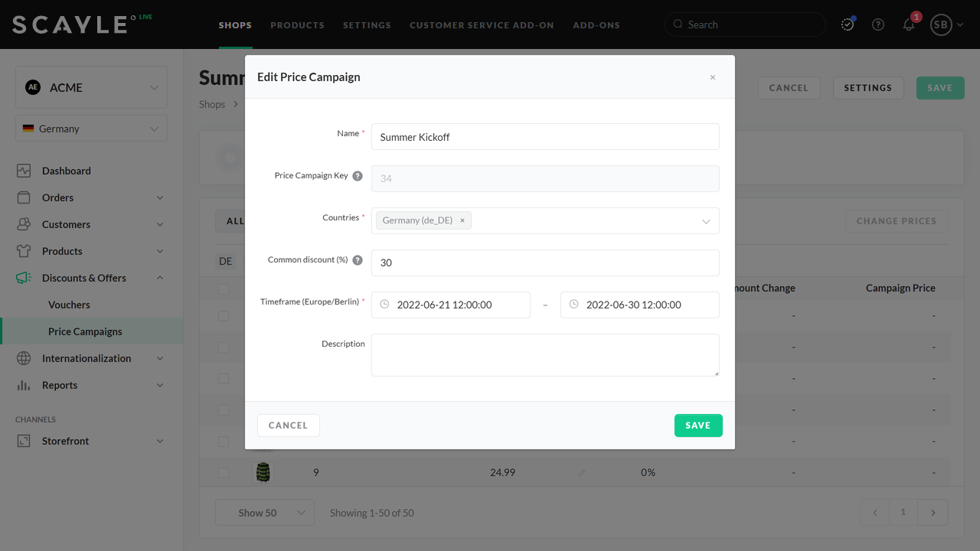The width and height of the screenshot is (980, 551).
Task: Expand the Countries dropdown arrow
Action: (x=706, y=221)
